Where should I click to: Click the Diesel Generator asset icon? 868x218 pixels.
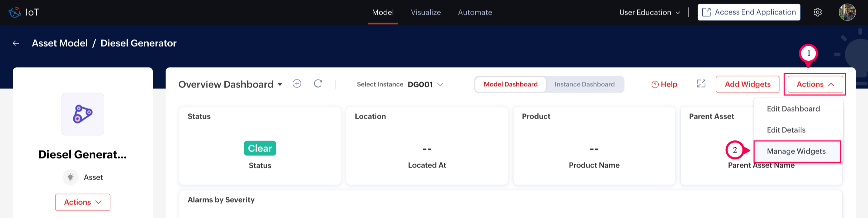click(82, 114)
